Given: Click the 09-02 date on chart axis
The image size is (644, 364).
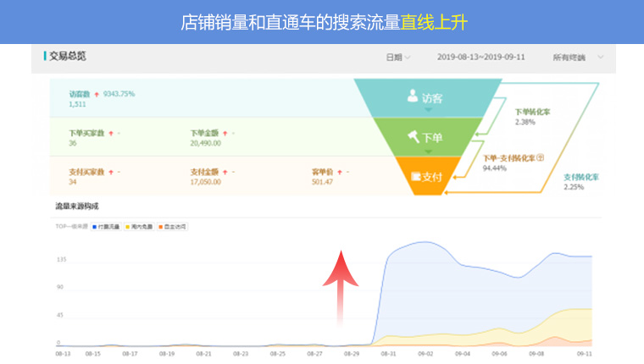Looking at the screenshot, I should pos(425,353).
